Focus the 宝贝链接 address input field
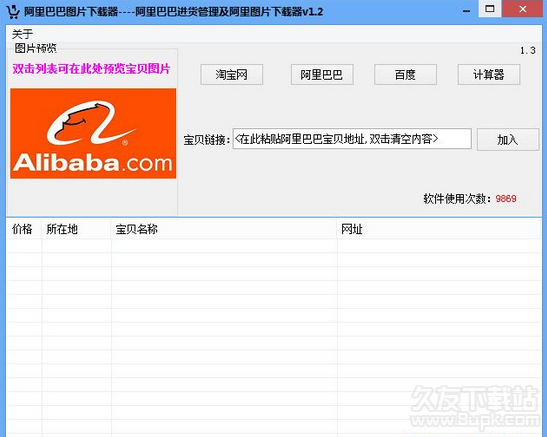547x437 pixels. click(352, 139)
